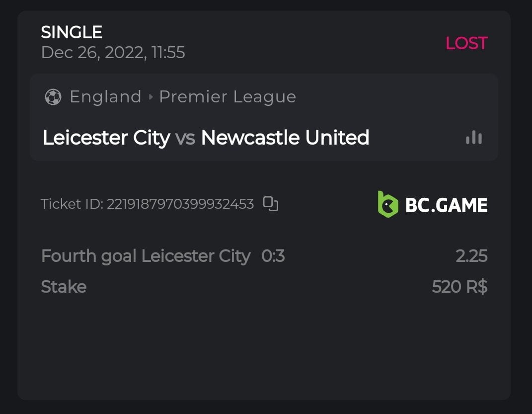Select the England country label
Viewport: 532px width, 414px height.
[x=105, y=97]
